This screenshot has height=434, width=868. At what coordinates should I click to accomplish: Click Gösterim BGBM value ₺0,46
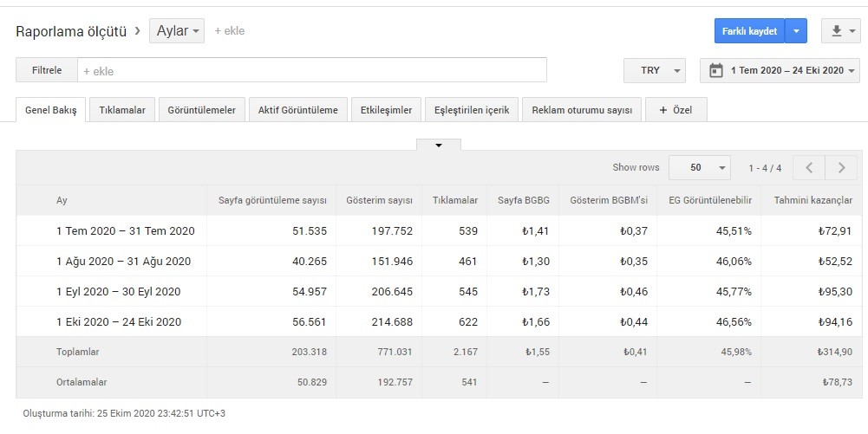coord(634,292)
